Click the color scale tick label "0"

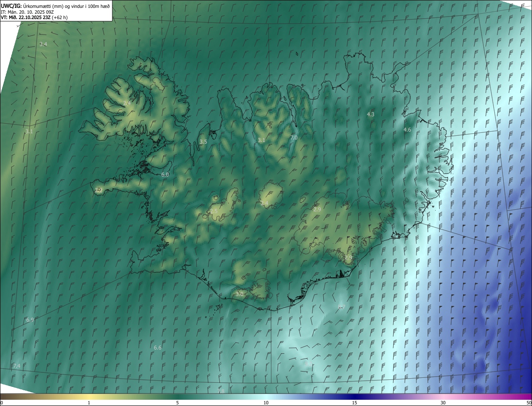[x=1, y=403]
